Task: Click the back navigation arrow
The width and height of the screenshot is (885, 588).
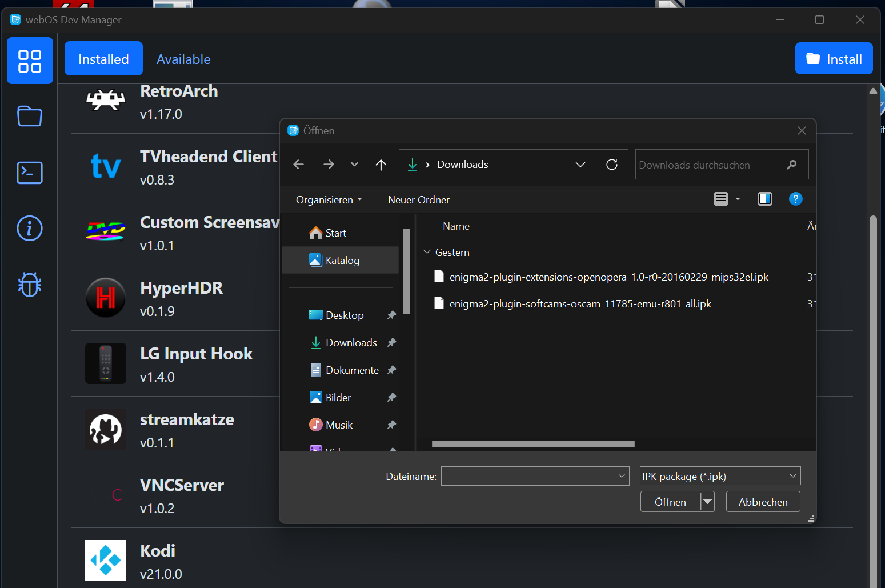Action: point(298,164)
